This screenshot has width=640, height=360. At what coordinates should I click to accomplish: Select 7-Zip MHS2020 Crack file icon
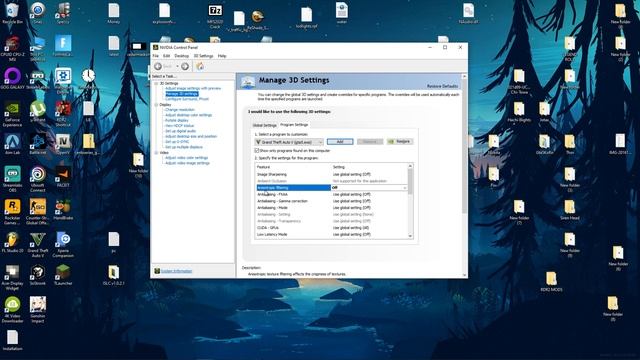(x=215, y=16)
